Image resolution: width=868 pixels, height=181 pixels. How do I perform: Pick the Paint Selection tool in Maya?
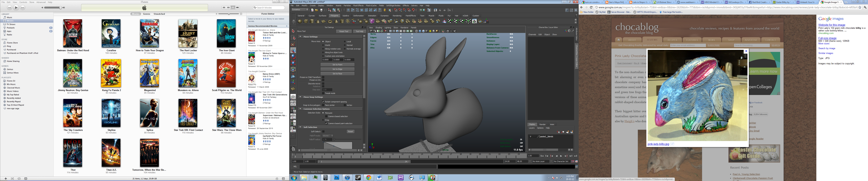point(293,44)
